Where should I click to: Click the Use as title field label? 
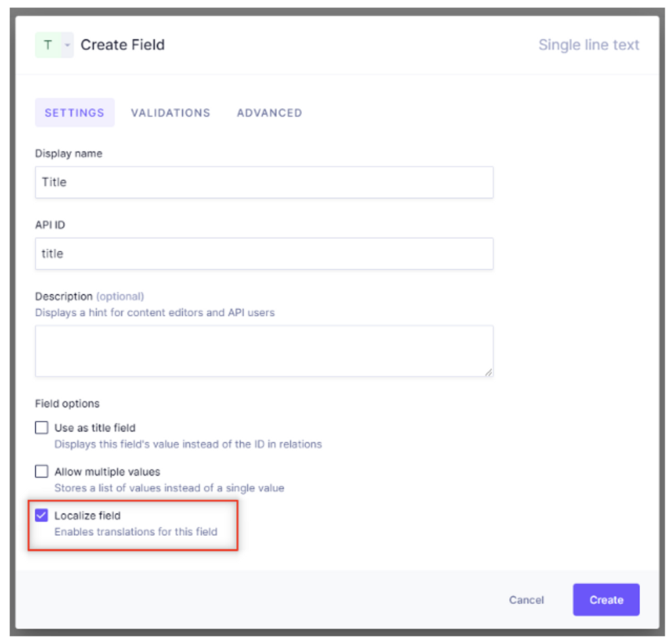point(94,428)
